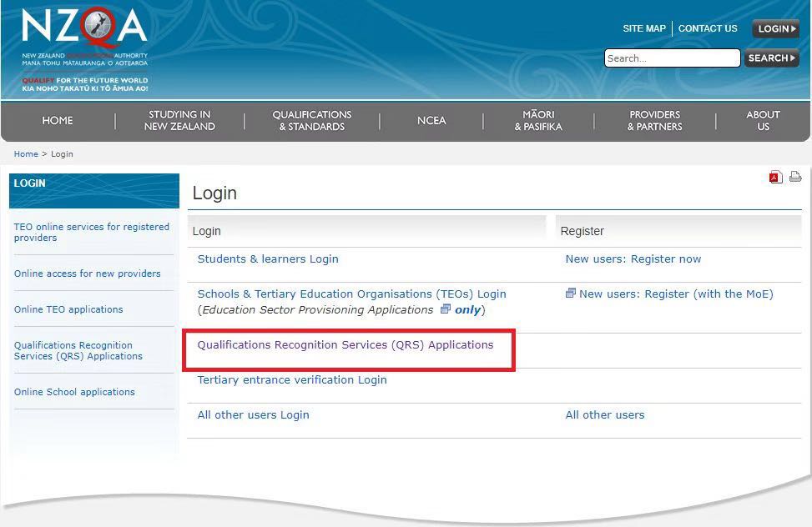Open Studying in New Zealand menu
812x527 pixels.
[179, 121]
